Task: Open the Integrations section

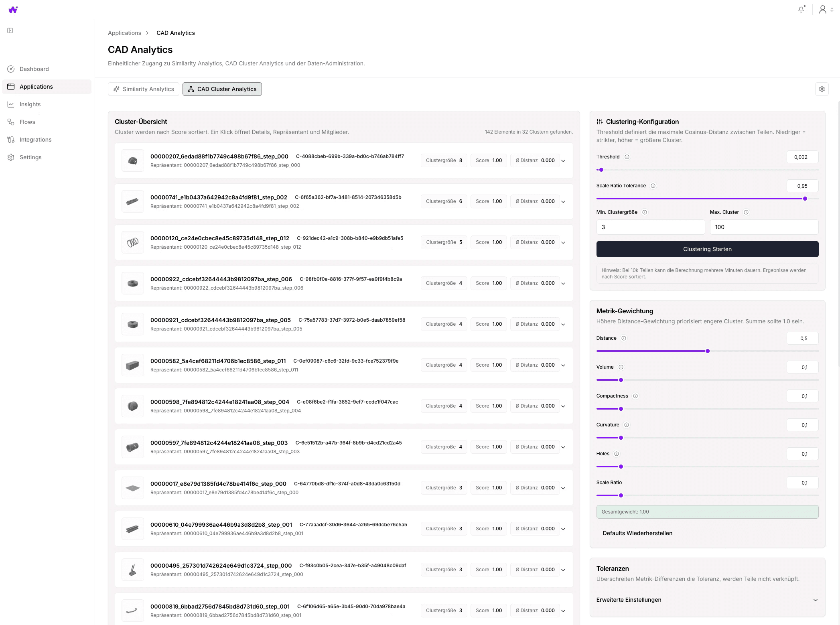Action: (35, 139)
